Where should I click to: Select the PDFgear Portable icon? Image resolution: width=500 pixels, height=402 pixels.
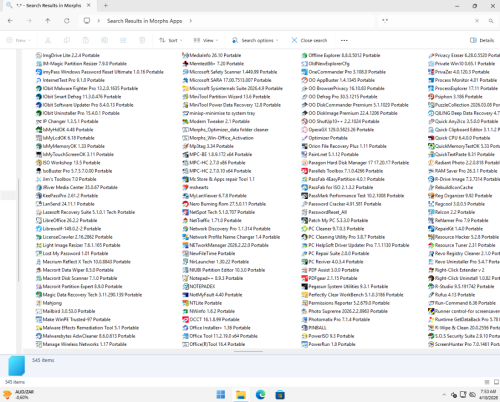coord(304,278)
